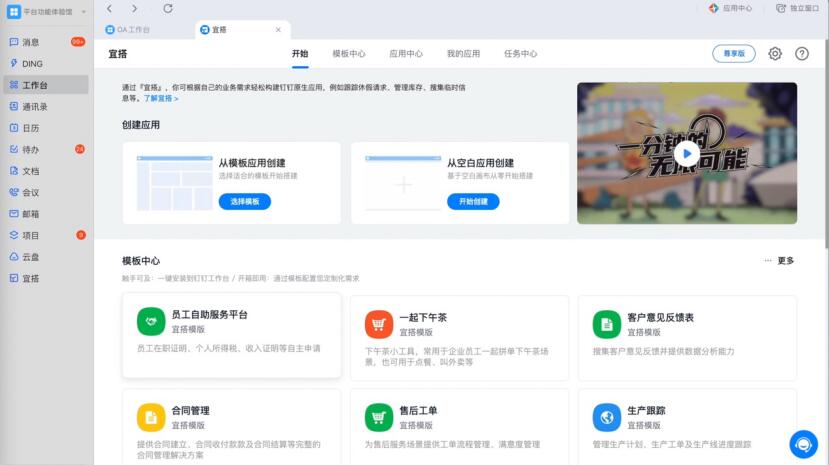
Task: Switch to 模板中心 tab
Action: pyautogui.click(x=349, y=53)
